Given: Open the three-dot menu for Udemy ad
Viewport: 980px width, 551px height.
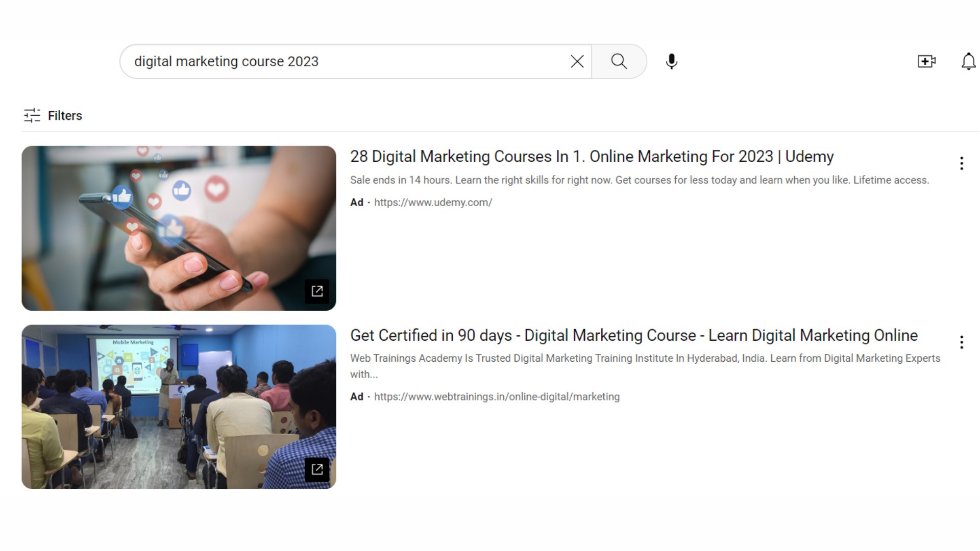Looking at the screenshot, I should point(962,163).
